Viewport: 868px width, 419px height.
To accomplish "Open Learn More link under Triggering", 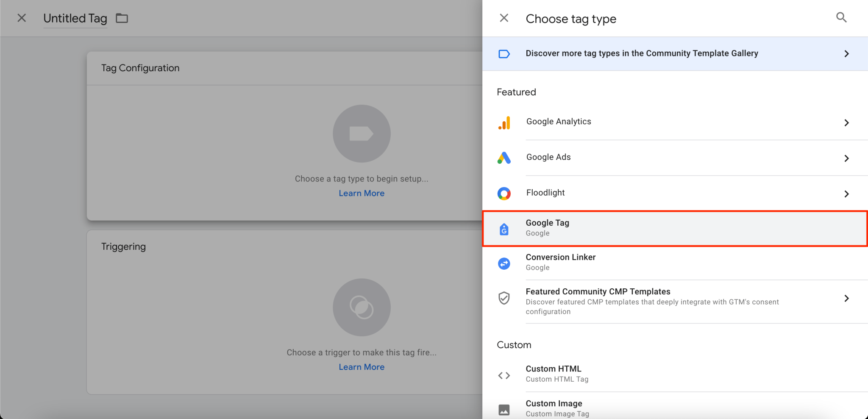I will [x=362, y=367].
